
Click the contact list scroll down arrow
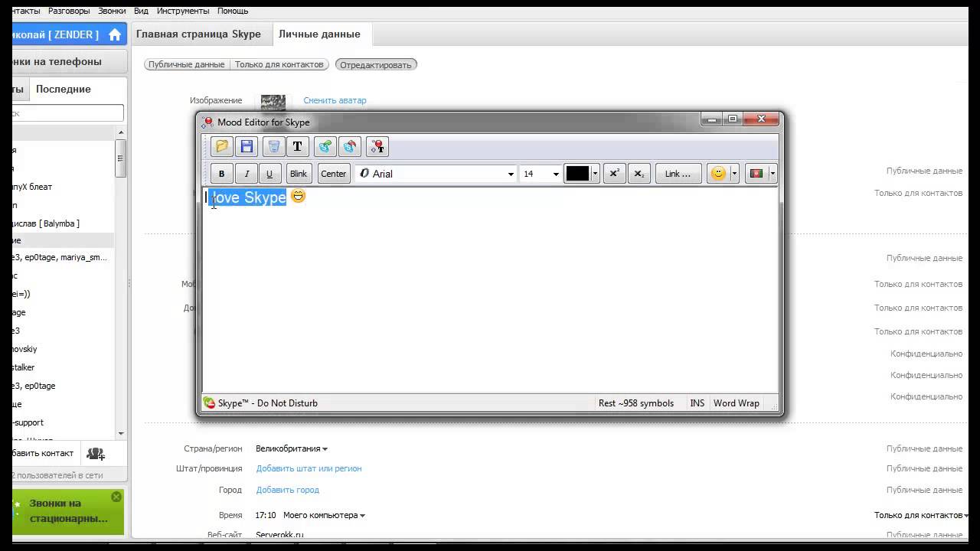pyautogui.click(x=120, y=434)
